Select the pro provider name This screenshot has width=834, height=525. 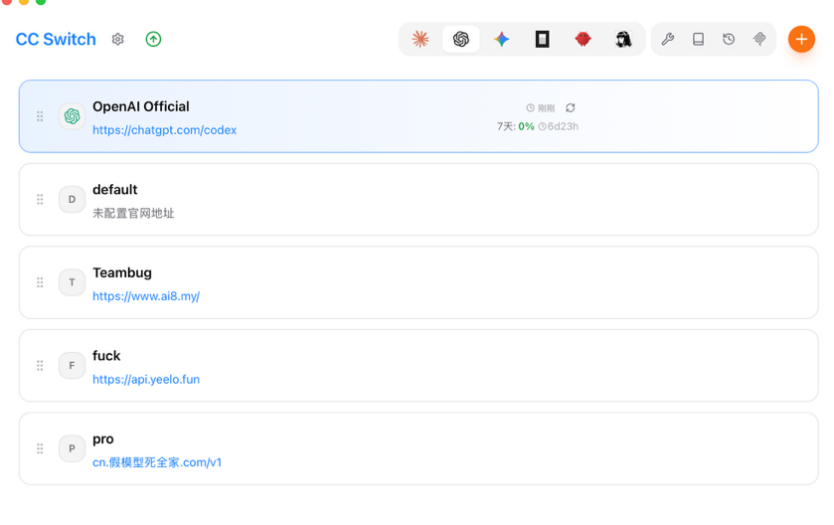click(x=103, y=439)
